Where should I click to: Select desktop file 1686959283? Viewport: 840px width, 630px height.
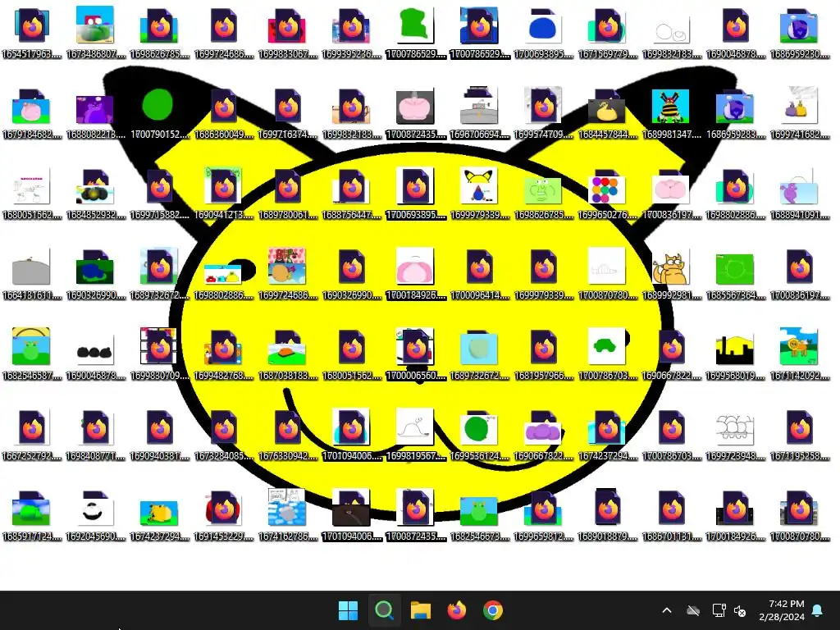click(736, 112)
